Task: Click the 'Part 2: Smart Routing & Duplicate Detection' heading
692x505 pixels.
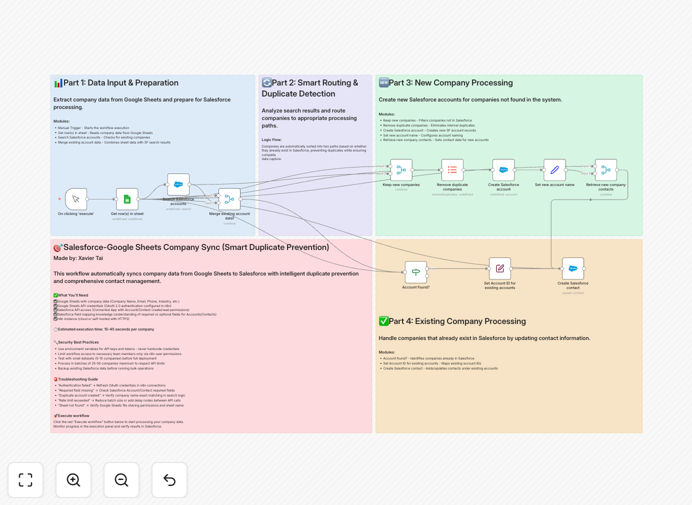Action: click(310, 88)
